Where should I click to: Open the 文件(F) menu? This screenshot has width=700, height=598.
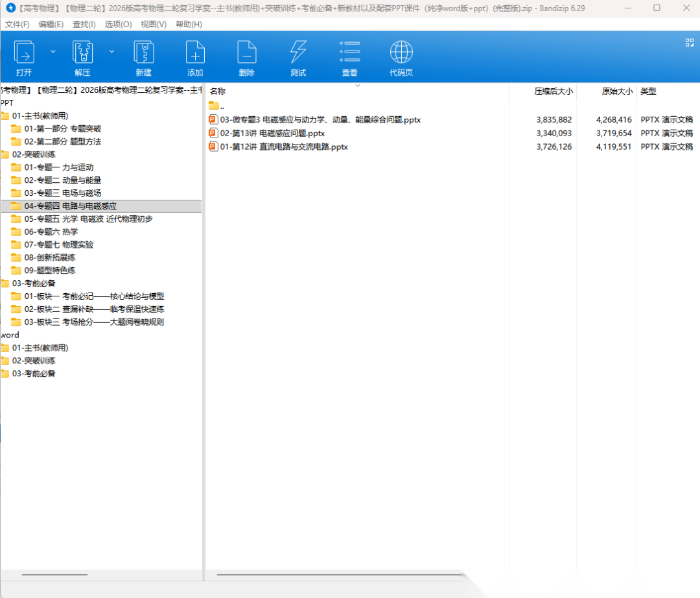click(17, 24)
